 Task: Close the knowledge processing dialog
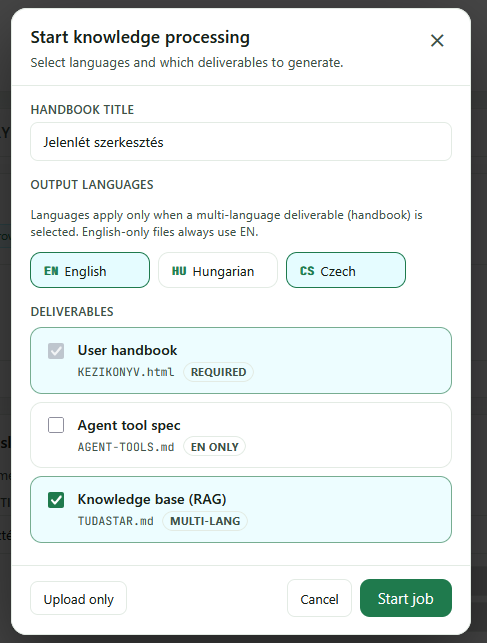click(x=437, y=41)
